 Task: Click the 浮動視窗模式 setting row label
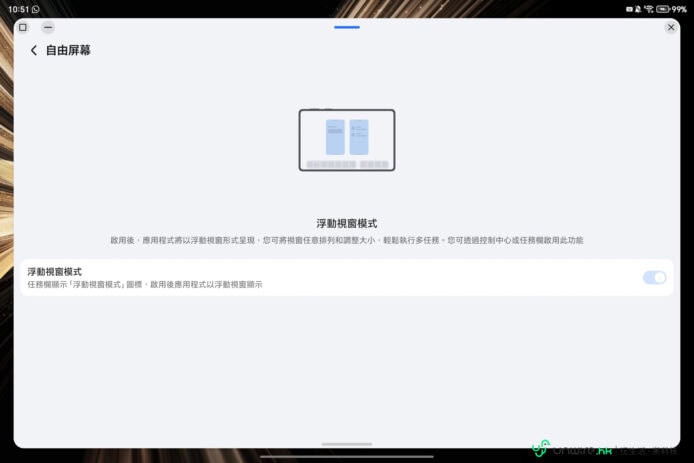[54, 271]
